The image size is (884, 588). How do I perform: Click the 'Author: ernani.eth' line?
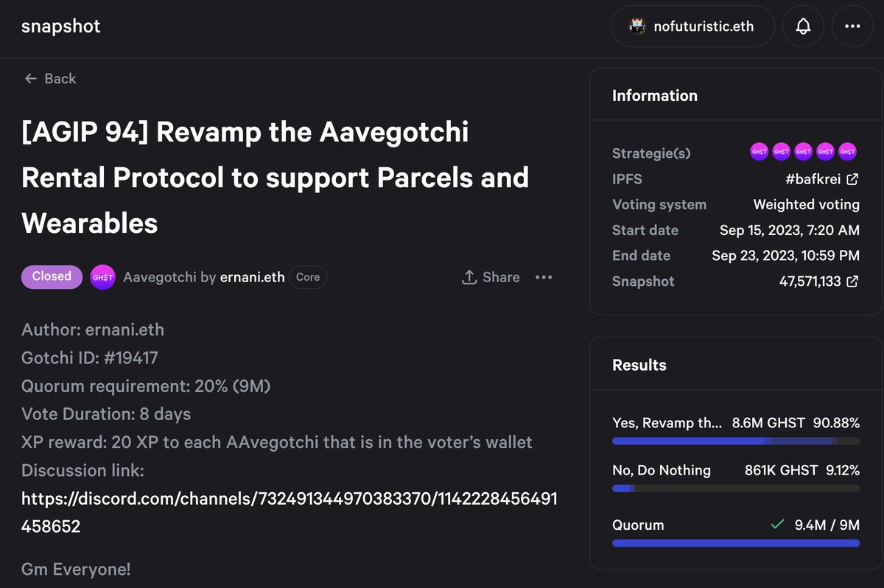pyautogui.click(x=93, y=329)
